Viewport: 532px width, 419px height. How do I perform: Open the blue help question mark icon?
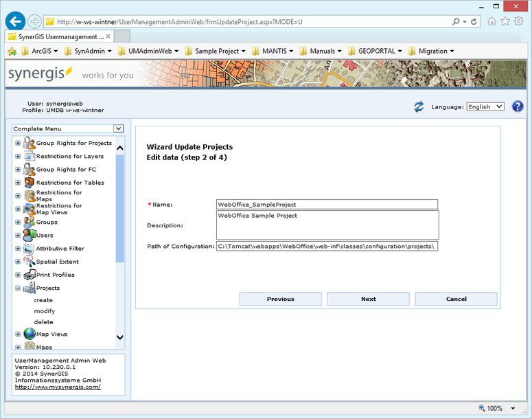pyautogui.click(x=518, y=106)
